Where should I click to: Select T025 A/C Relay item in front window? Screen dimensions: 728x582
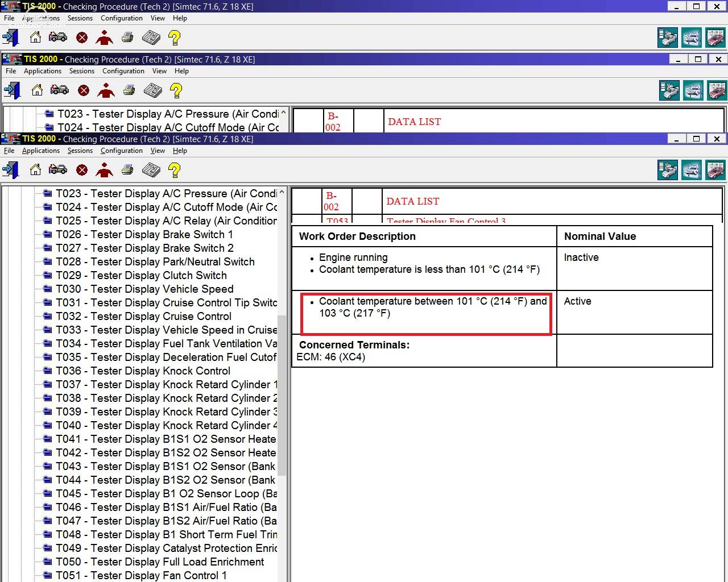pos(167,221)
